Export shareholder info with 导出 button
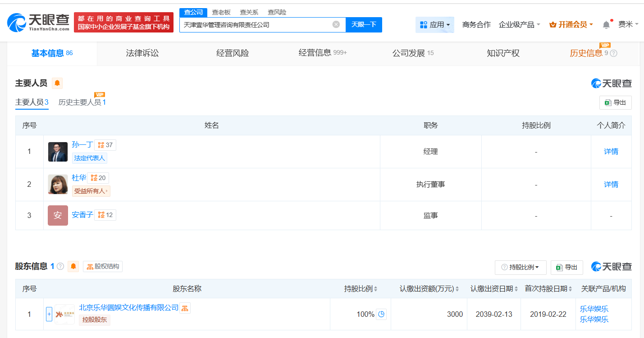Viewport: 644px width, 338px height. 567,267
